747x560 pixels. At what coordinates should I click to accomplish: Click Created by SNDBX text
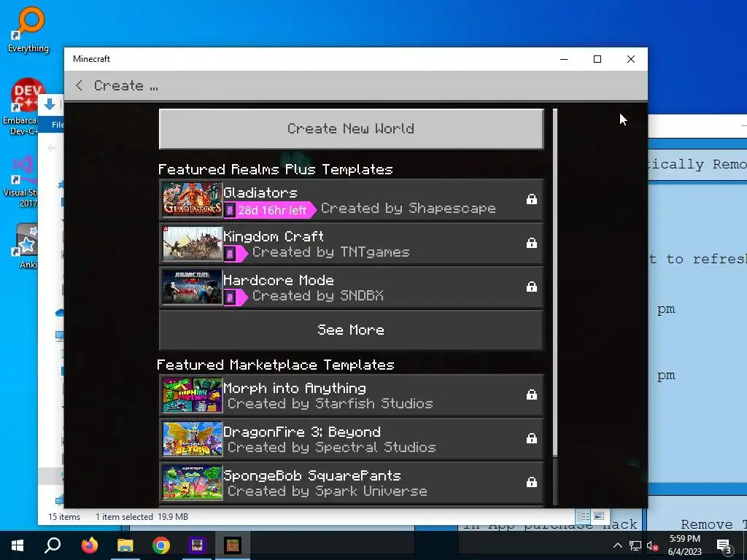(318, 296)
